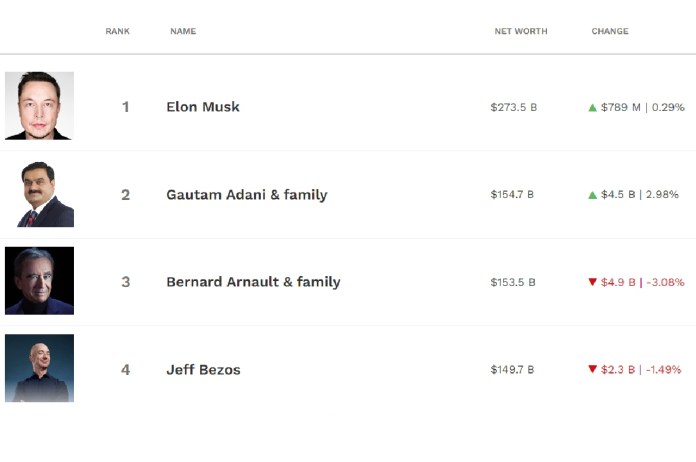Screen dimensions: 696x462
Task: Click the red down arrow beside $4.9 B
Action: tap(593, 282)
